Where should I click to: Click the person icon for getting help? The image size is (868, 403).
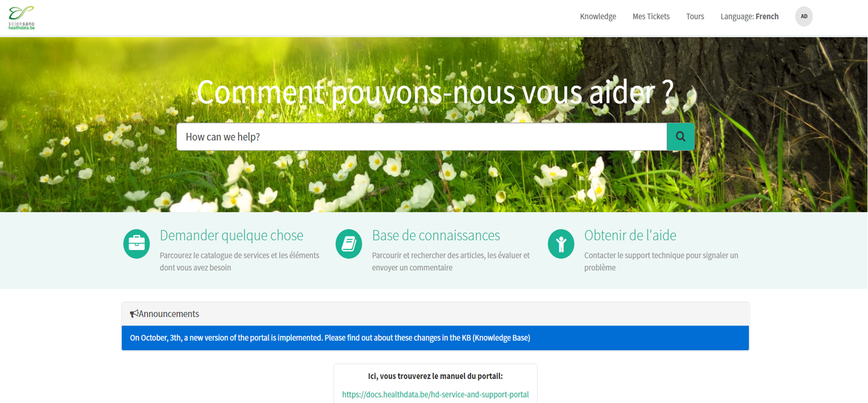pyautogui.click(x=561, y=244)
